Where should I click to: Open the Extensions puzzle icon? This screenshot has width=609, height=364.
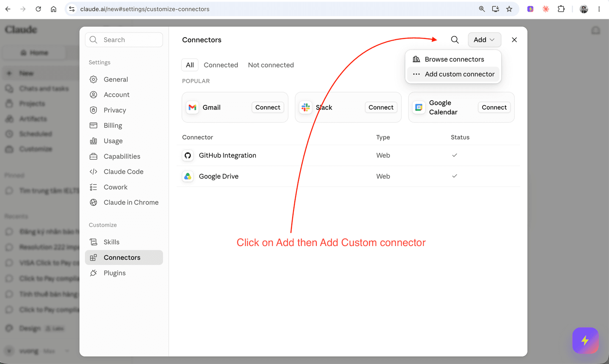[561, 9]
